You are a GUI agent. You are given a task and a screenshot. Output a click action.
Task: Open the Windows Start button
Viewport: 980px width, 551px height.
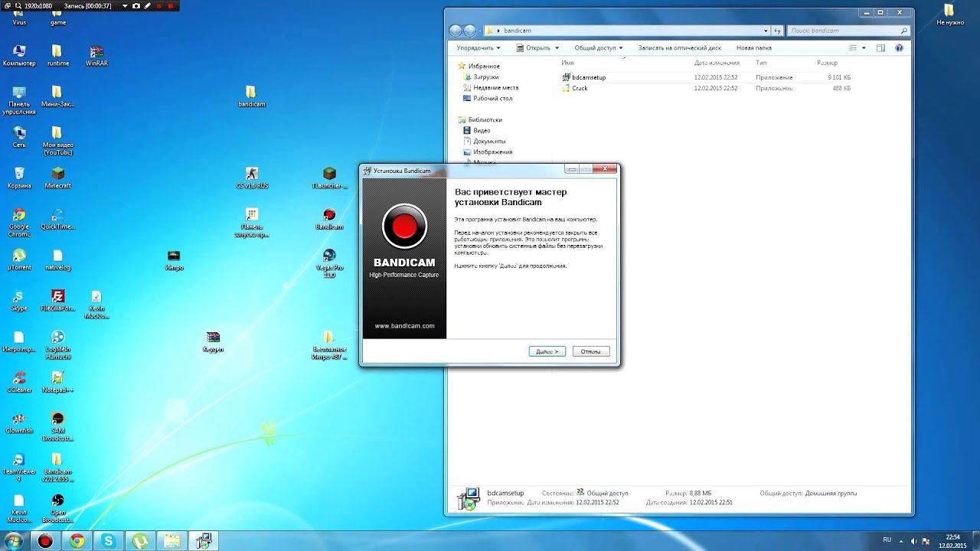(x=13, y=541)
